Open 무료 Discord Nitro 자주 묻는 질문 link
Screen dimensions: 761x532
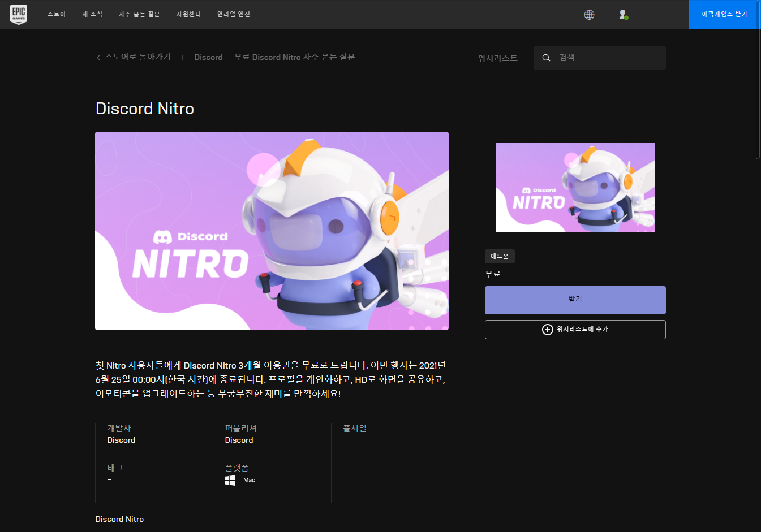coord(295,57)
